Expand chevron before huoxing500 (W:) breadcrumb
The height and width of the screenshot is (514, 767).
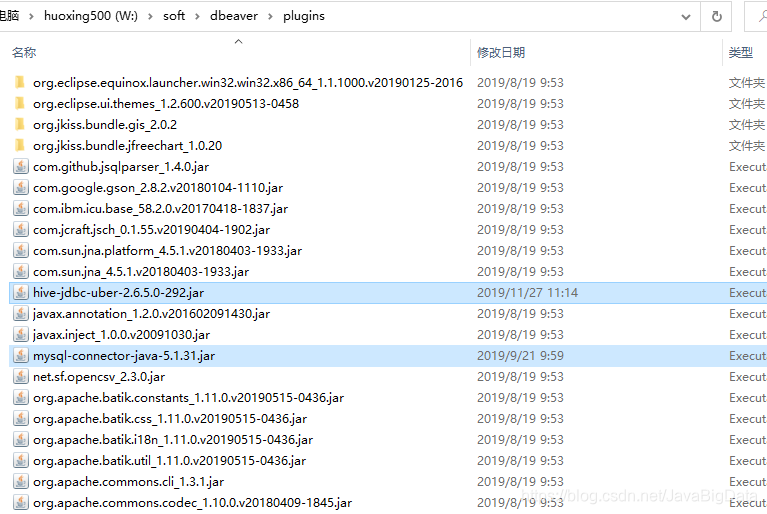[32, 17]
